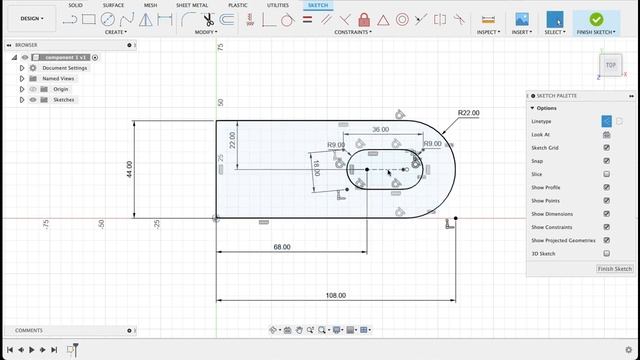Expand the Named Views tree node
The height and width of the screenshot is (360, 640).
[22, 78]
